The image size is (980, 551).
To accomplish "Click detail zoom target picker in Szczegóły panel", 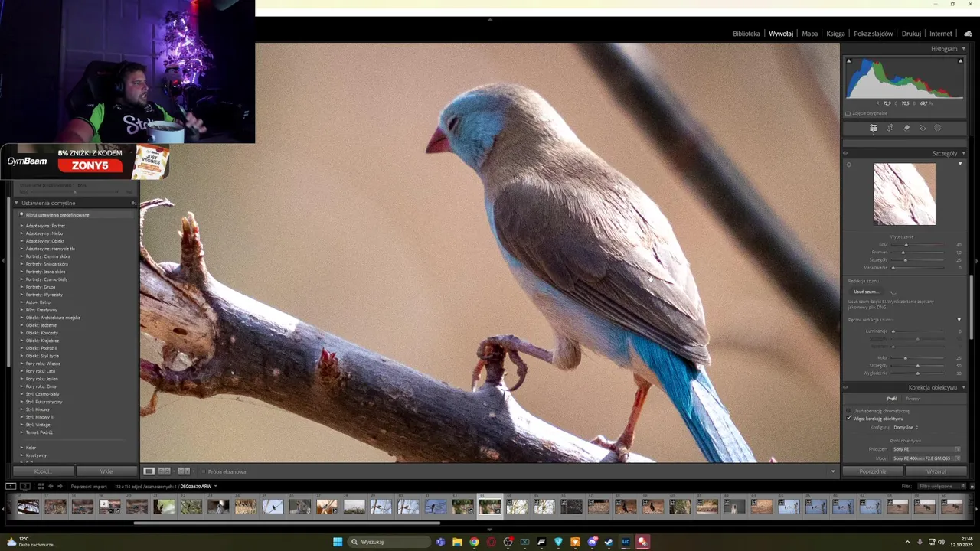I will point(848,165).
